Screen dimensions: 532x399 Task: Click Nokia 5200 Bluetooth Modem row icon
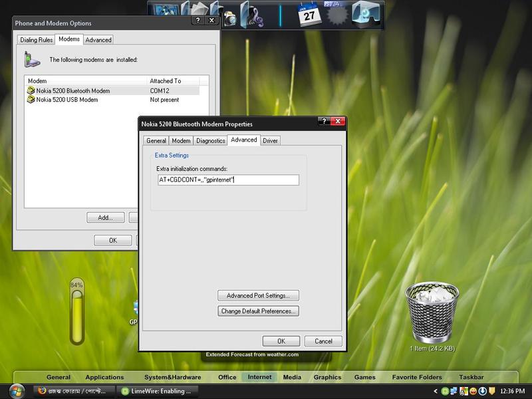pyautogui.click(x=31, y=90)
